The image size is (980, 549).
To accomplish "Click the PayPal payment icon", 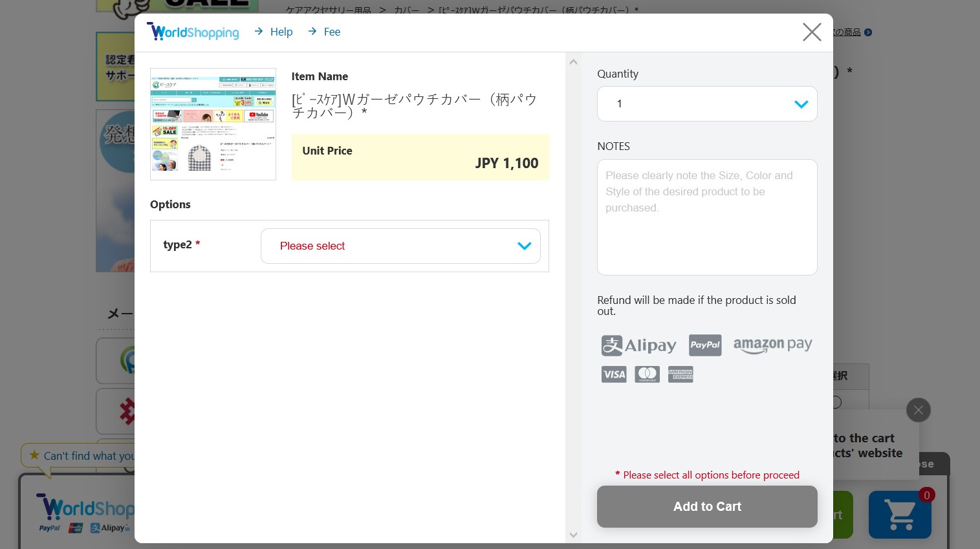I will pos(704,345).
